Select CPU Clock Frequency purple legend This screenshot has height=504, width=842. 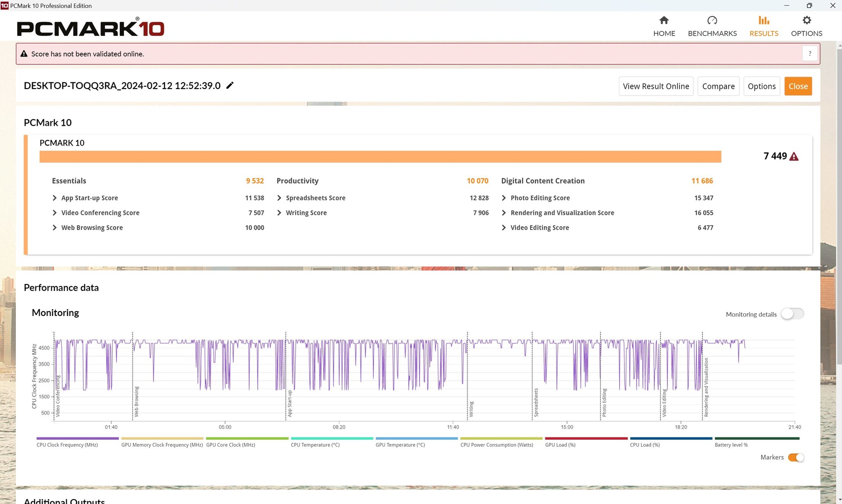(x=78, y=438)
